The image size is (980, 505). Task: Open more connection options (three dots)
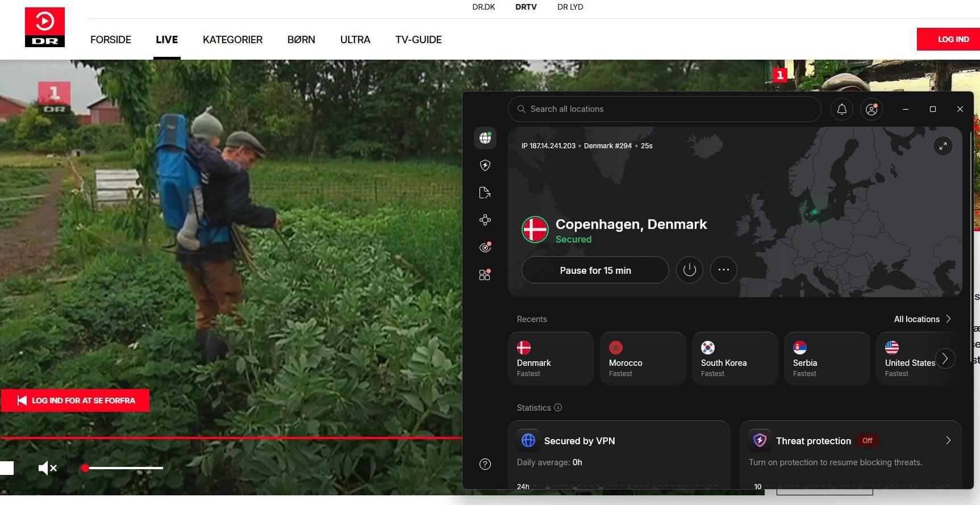[x=724, y=270]
